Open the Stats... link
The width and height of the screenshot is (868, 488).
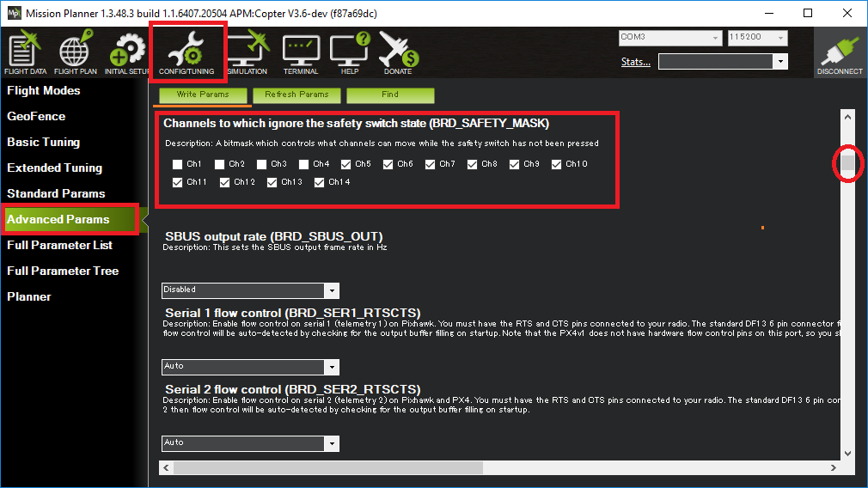pos(635,62)
